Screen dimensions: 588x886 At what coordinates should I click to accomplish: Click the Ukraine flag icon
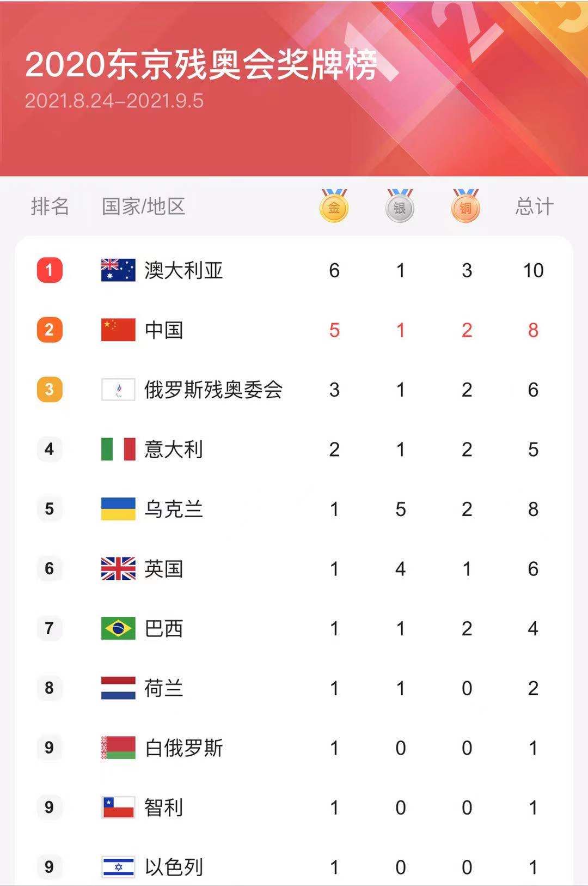[118, 509]
